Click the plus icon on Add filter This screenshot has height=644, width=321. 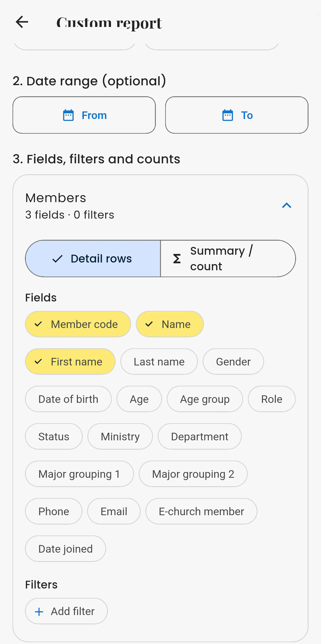point(39,611)
